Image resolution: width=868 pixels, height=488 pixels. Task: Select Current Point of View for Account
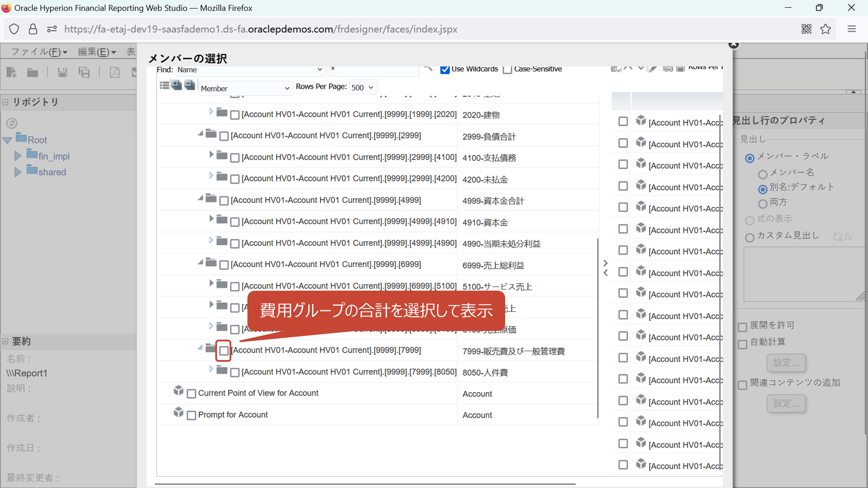[191, 393]
